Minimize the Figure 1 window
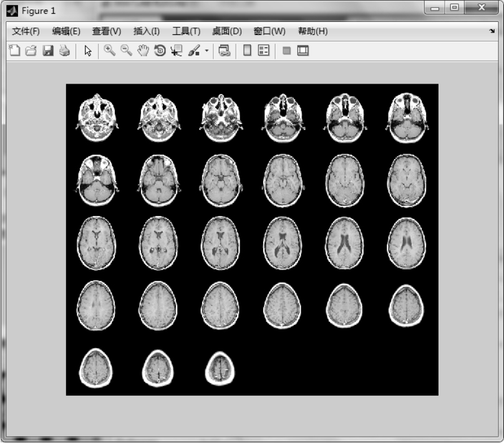 click(435, 7)
